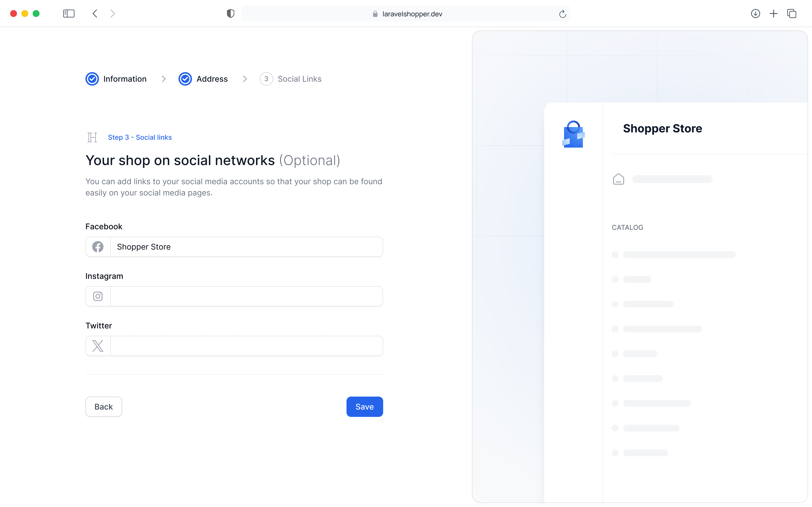Open a new browser tab
Viewport: 812px width, 507px height.
[774, 14]
